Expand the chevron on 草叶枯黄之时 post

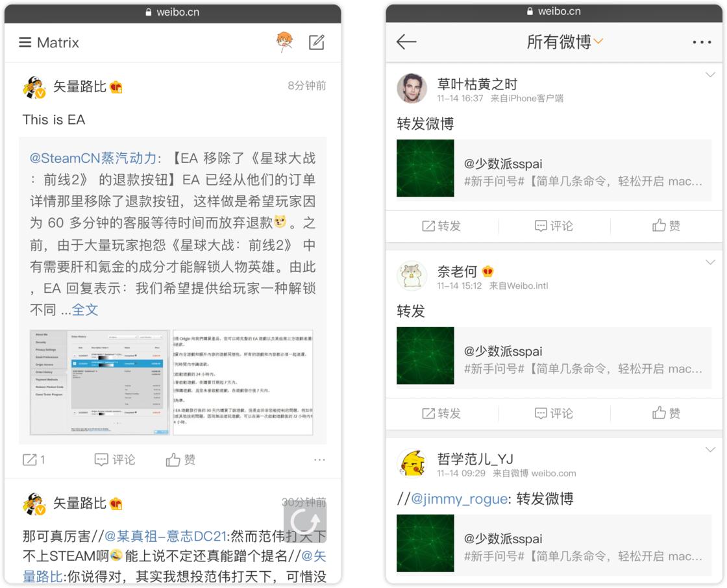[710, 75]
